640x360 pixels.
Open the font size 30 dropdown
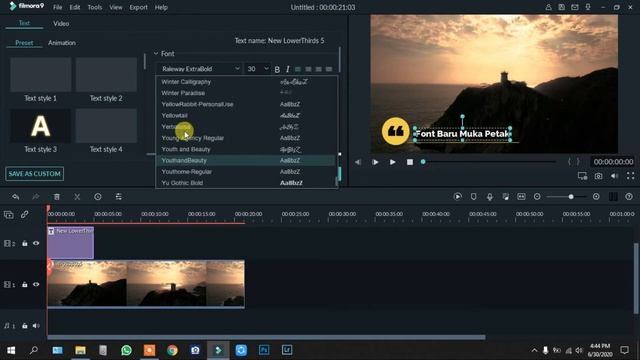coord(258,69)
